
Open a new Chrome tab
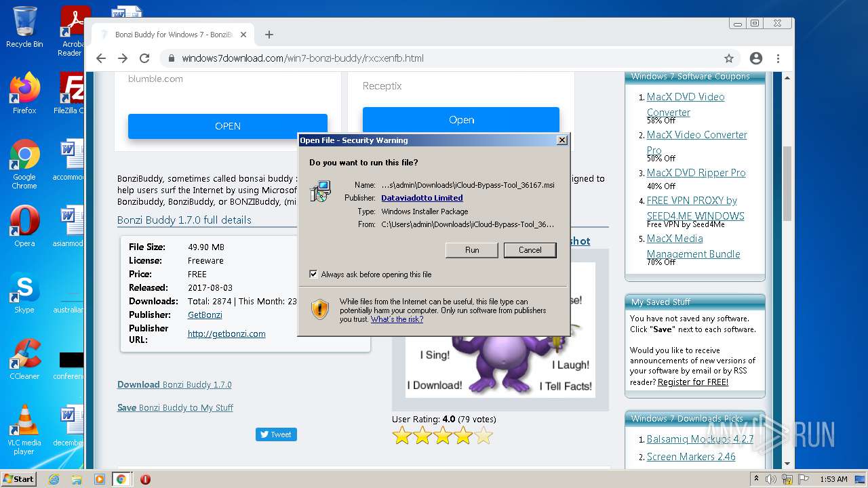point(269,35)
